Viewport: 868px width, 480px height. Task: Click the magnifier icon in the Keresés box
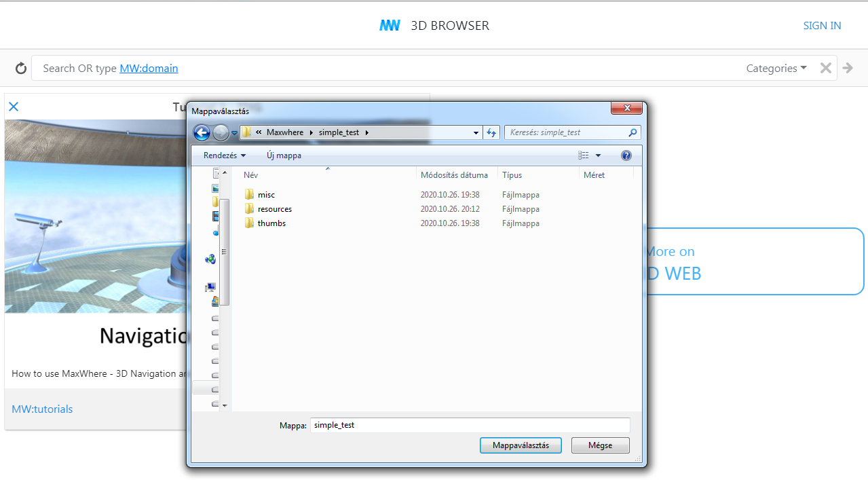[633, 132]
